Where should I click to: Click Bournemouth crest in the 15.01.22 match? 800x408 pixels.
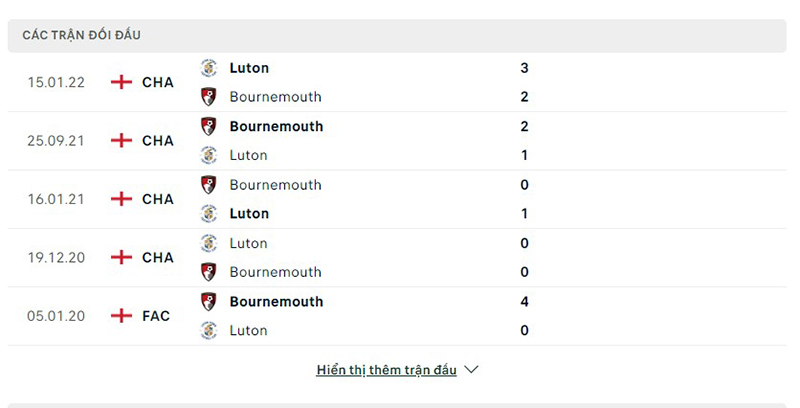tap(209, 97)
